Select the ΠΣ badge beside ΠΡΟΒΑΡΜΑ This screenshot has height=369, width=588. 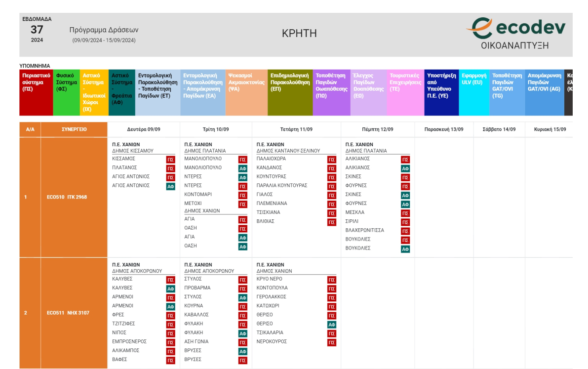[x=242, y=288]
